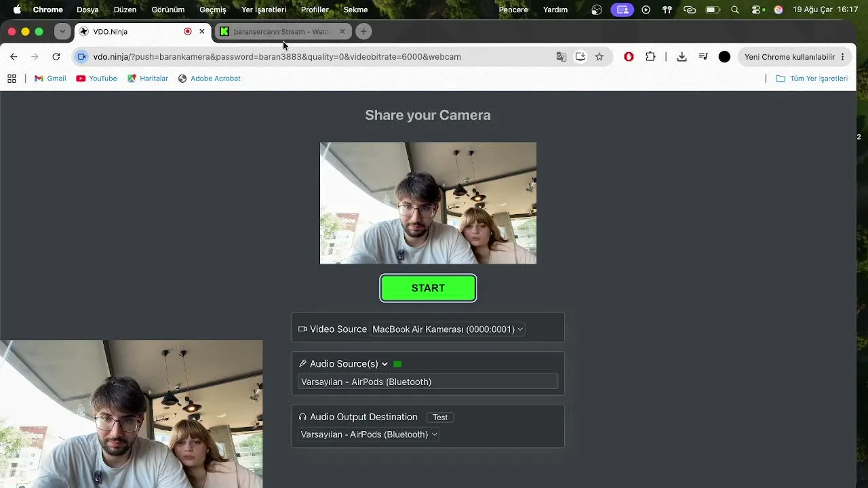The width and height of the screenshot is (868, 488).
Task: Click the Share your Camera heading
Action: point(428,115)
